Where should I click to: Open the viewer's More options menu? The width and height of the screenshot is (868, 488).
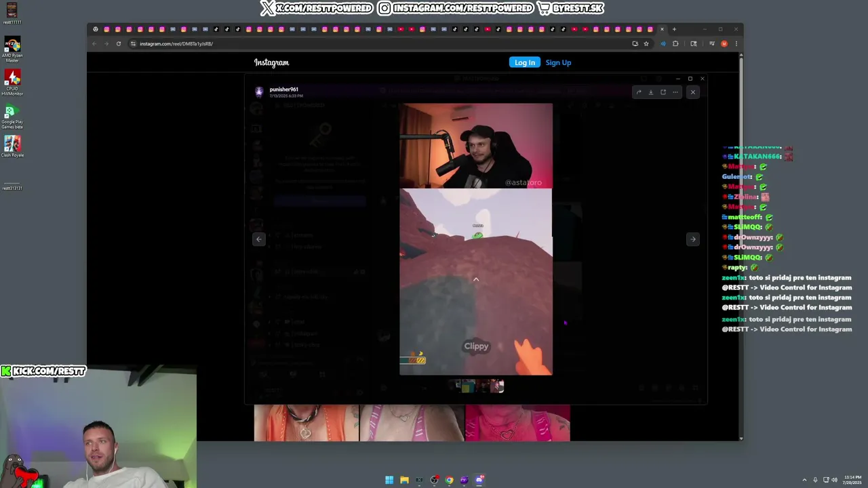(x=675, y=92)
